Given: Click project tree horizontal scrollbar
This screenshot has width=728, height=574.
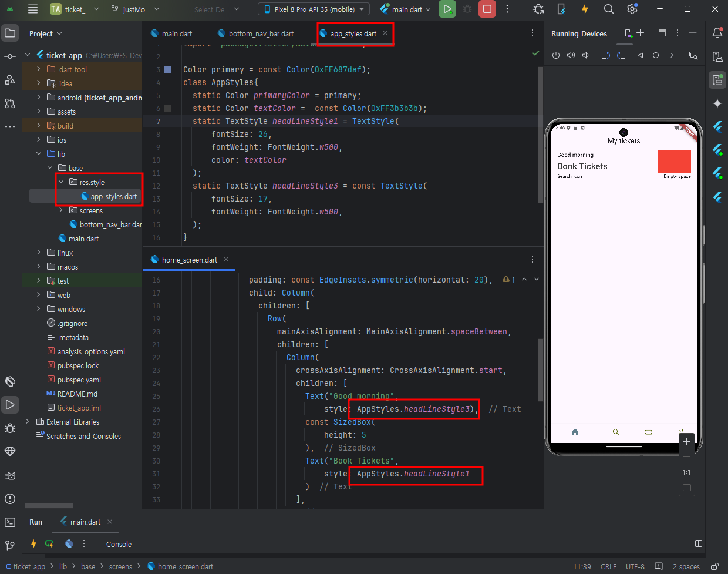Looking at the screenshot, I should (x=49, y=505).
